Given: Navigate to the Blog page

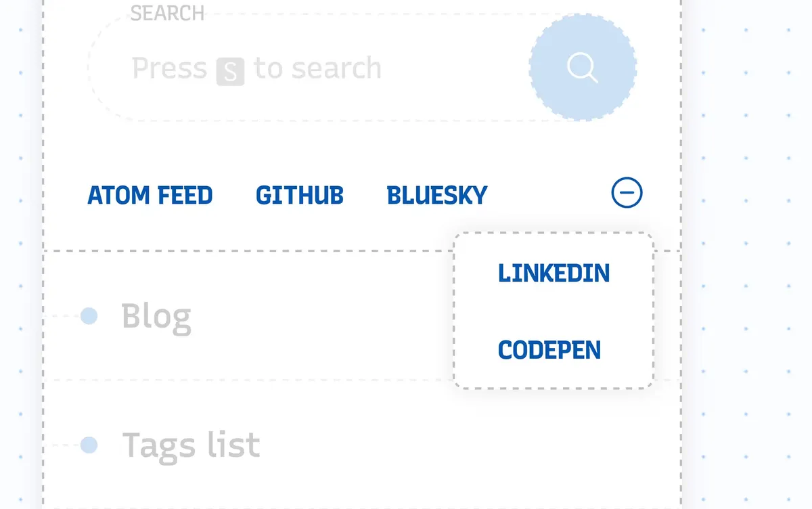Looking at the screenshot, I should pyautogui.click(x=156, y=316).
